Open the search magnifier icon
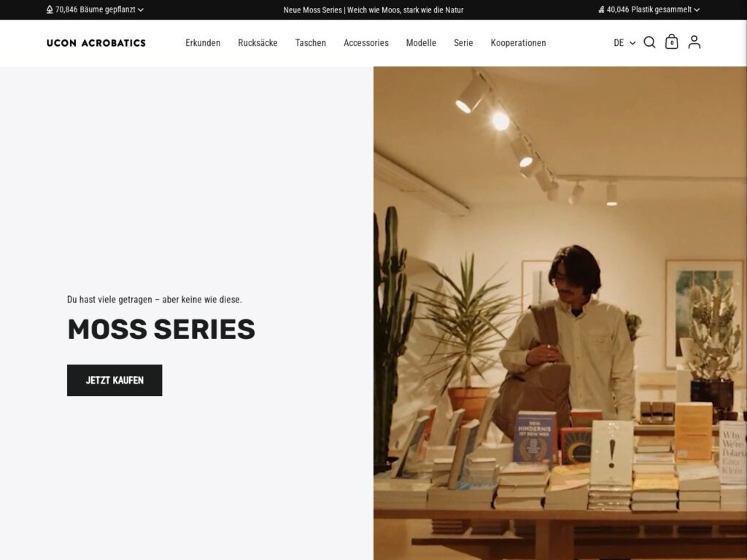 649,42
